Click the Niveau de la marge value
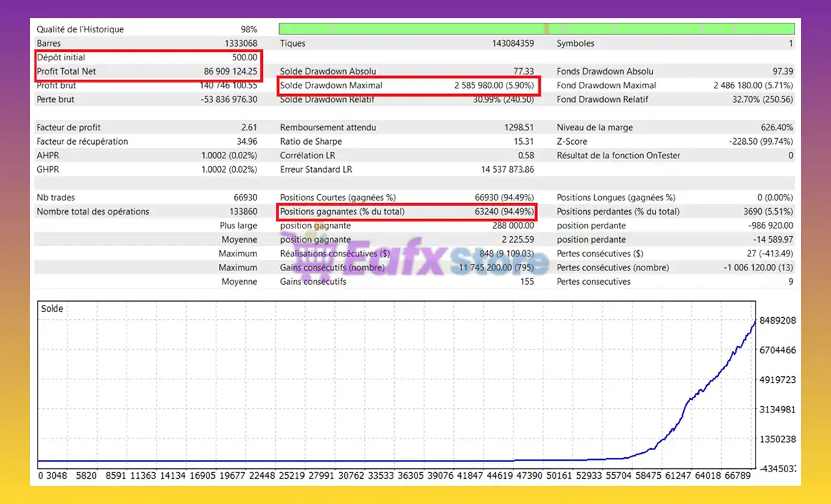The width and height of the screenshot is (831, 504). pyautogui.click(x=776, y=128)
